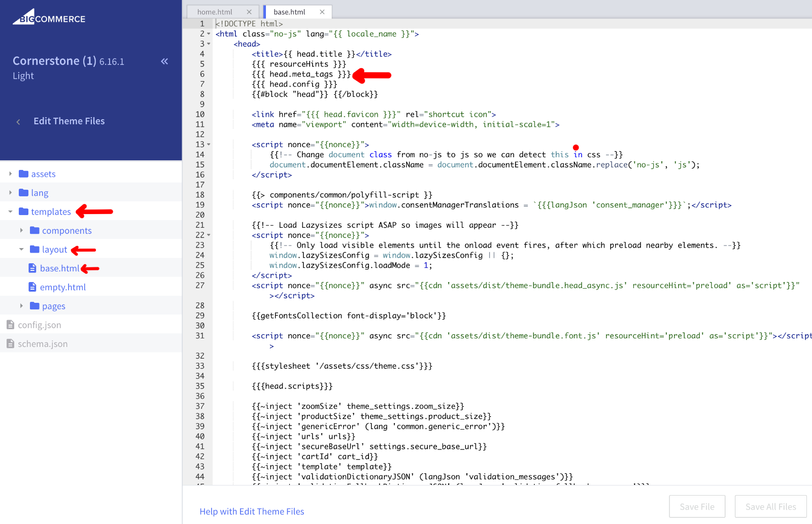Viewport: 812px width, 524px height.
Task: Click the inject 'zoomSize' line
Action: click(x=358, y=406)
